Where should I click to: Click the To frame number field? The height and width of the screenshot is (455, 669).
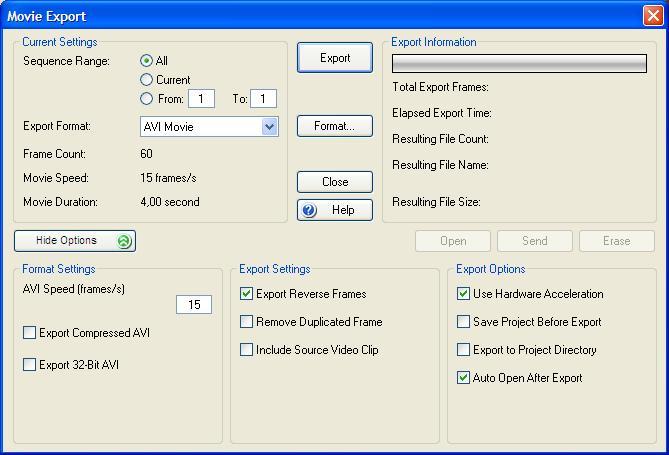pos(263,99)
